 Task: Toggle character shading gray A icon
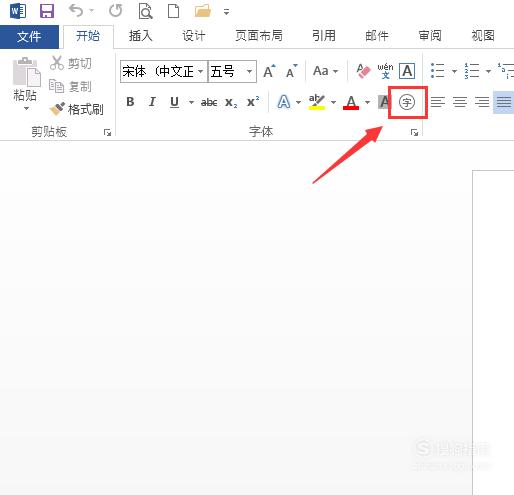coord(383,102)
